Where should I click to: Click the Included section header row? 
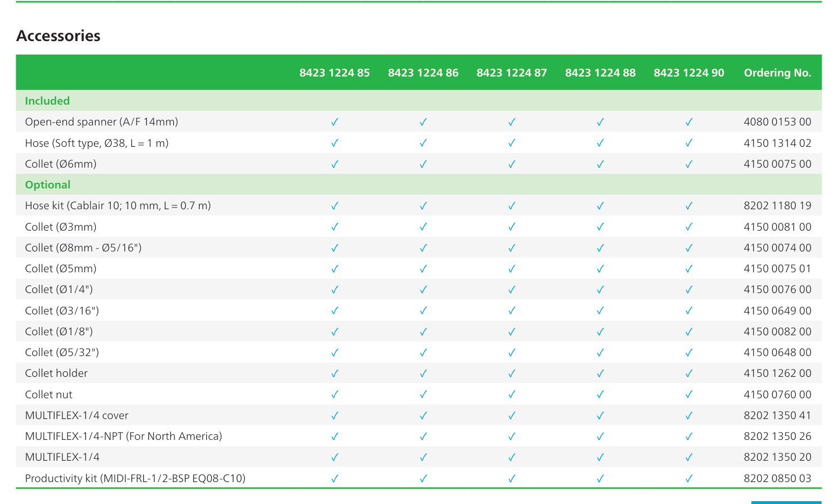coord(418,101)
